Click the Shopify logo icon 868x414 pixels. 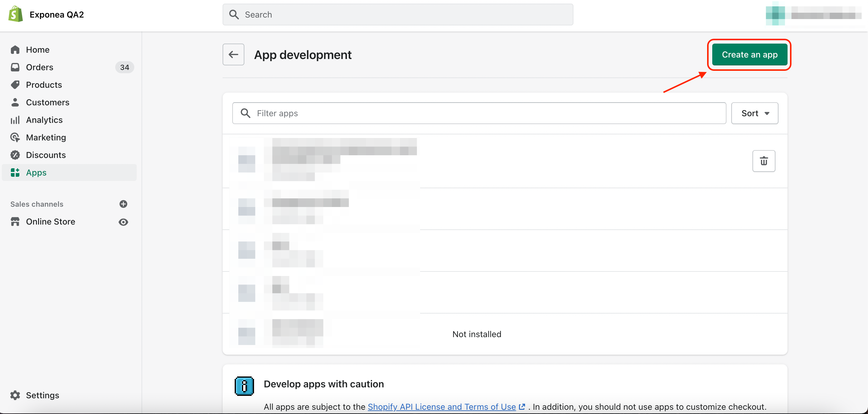(x=15, y=14)
